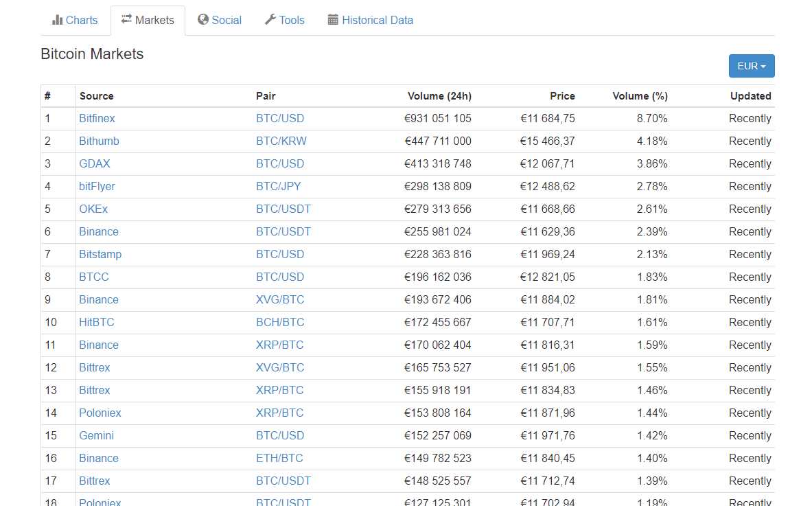812x506 pixels.
Task: Visit the GDAX exchange link
Action: click(x=95, y=164)
